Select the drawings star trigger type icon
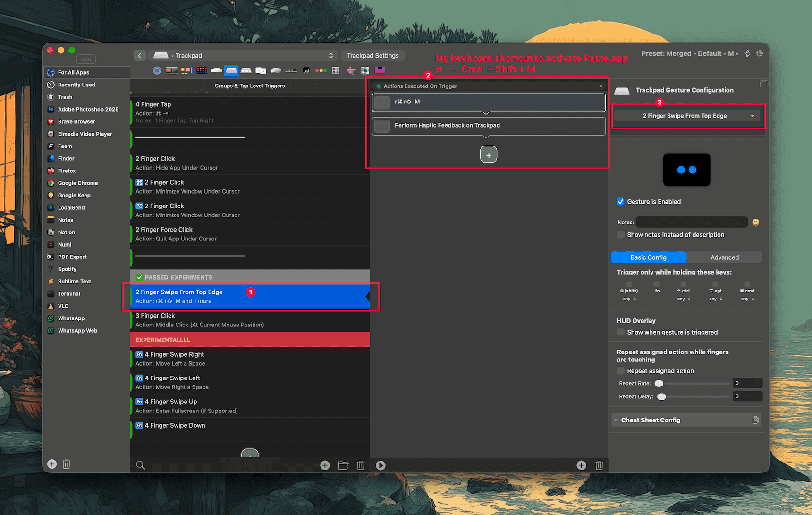 (351, 70)
